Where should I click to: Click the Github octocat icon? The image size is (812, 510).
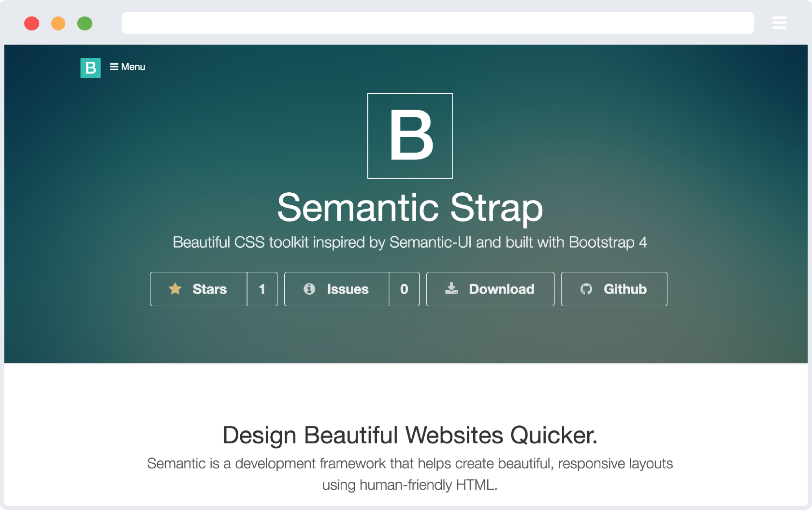point(586,289)
